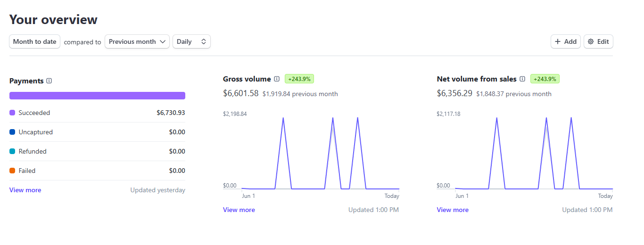
Task: Click the dark blue Uncaptured color swatch
Action: coord(12,132)
